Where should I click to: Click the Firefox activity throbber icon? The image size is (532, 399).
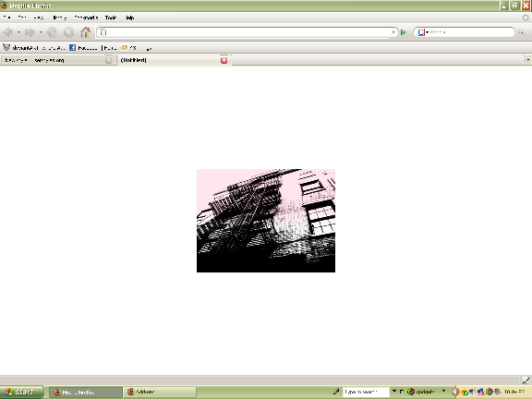(526, 18)
